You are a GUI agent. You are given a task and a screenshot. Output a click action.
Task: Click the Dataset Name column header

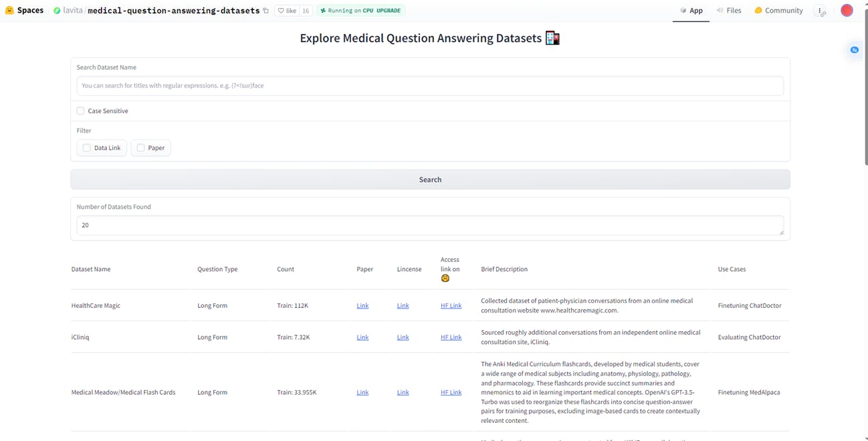pyautogui.click(x=91, y=269)
